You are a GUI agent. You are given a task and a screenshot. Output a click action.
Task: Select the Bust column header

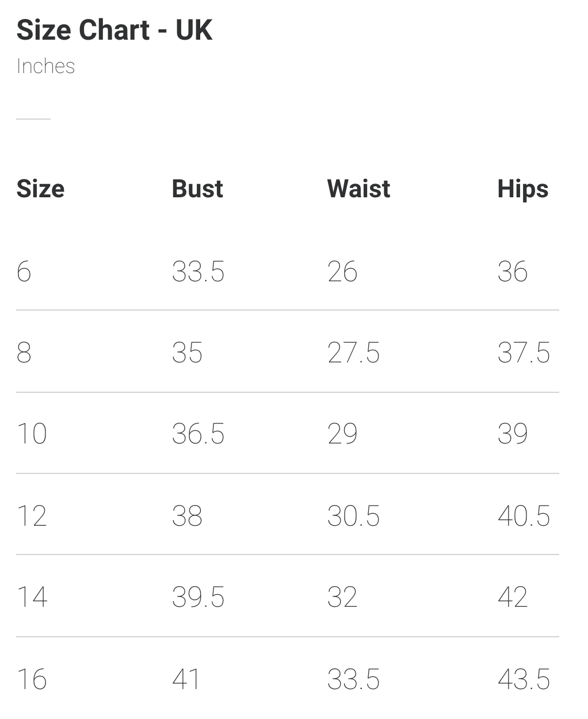point(197,189)
